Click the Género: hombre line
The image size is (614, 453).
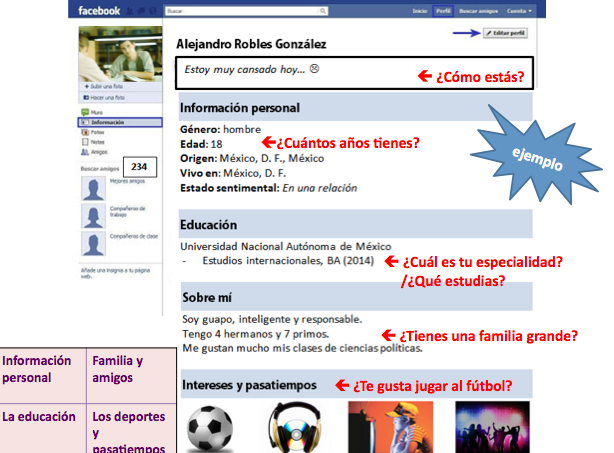(x=220, y=129)
